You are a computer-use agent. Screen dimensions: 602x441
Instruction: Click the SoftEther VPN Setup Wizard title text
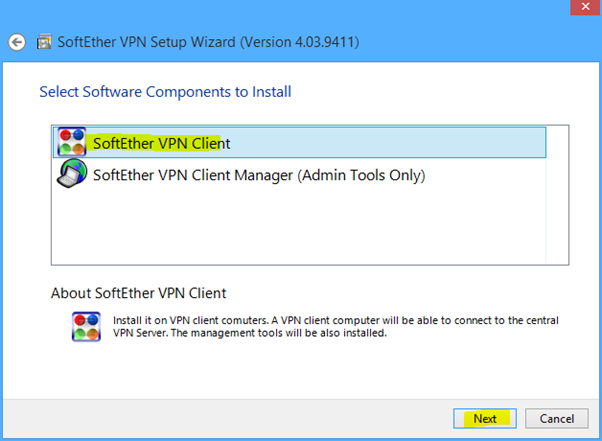[x=146, y=42]
